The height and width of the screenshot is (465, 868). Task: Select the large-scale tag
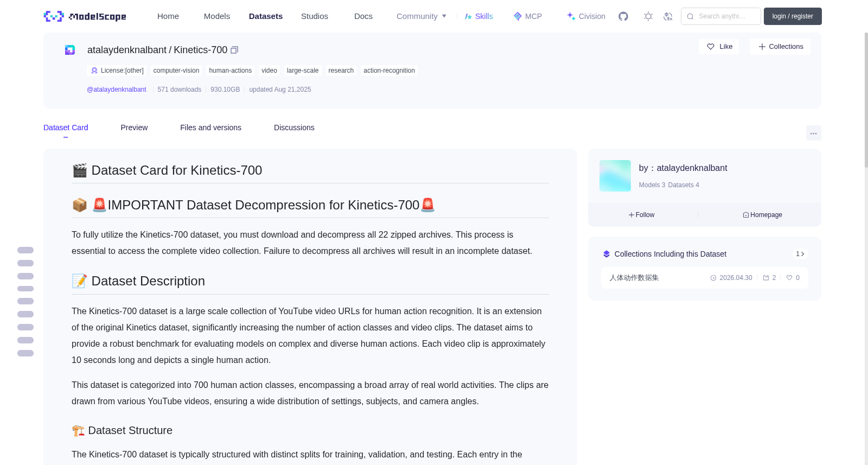303,71
